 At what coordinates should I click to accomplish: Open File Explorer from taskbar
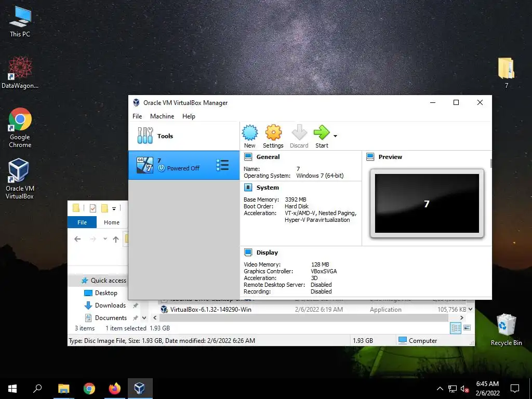(64, 389)
